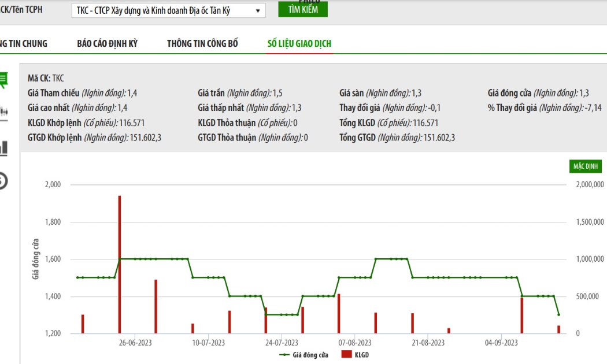Click the TÌM KIẾM search button
607x364 pixels.
303,9
